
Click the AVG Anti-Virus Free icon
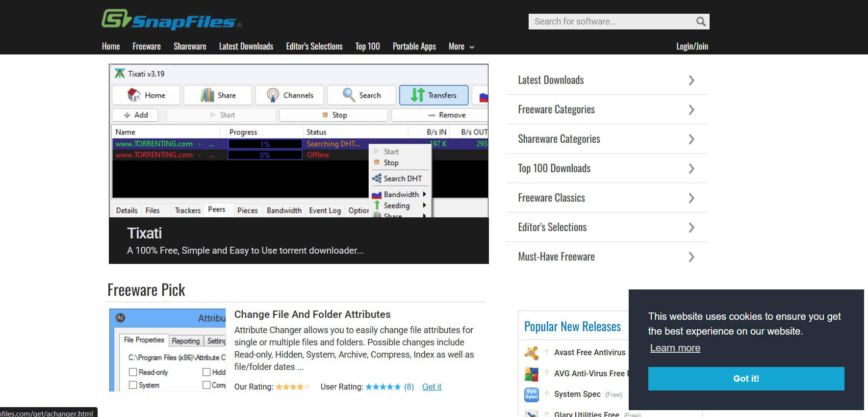[532, 374]
